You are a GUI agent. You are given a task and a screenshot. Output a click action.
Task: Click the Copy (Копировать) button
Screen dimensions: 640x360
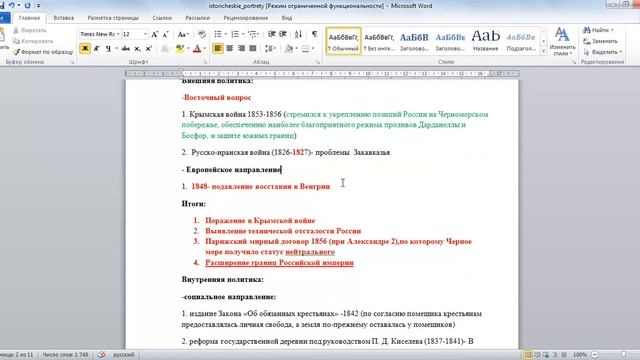coord(33,41)
